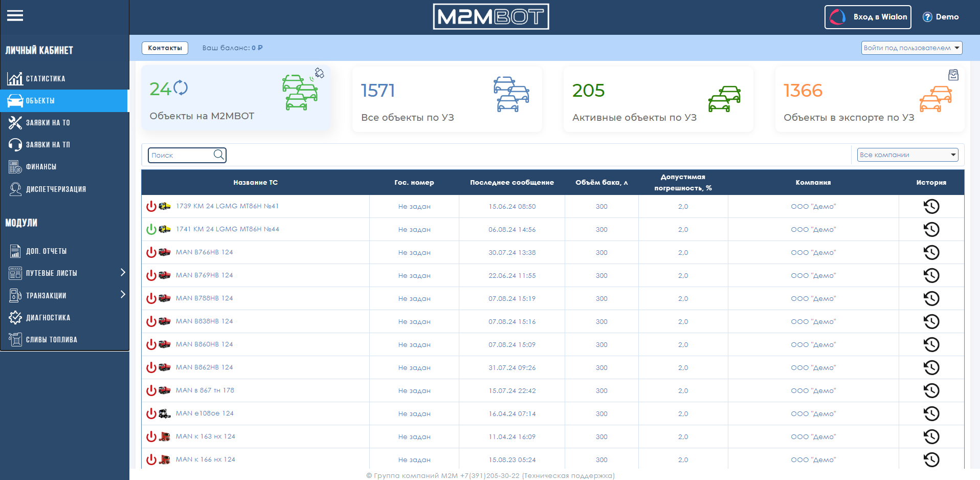This screenshot has height=480, width=980.
Task: Open the Войти под пользователем dropdown
Action: pos(911,48)
